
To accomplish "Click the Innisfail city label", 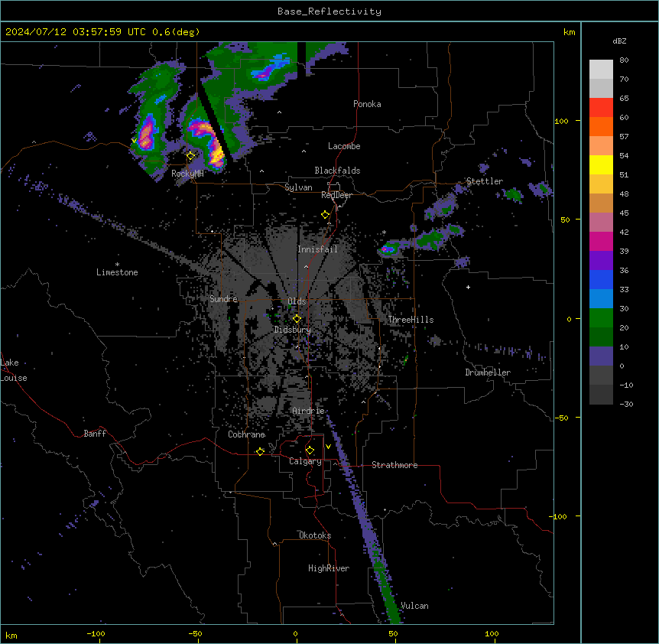I will [317, 249].
